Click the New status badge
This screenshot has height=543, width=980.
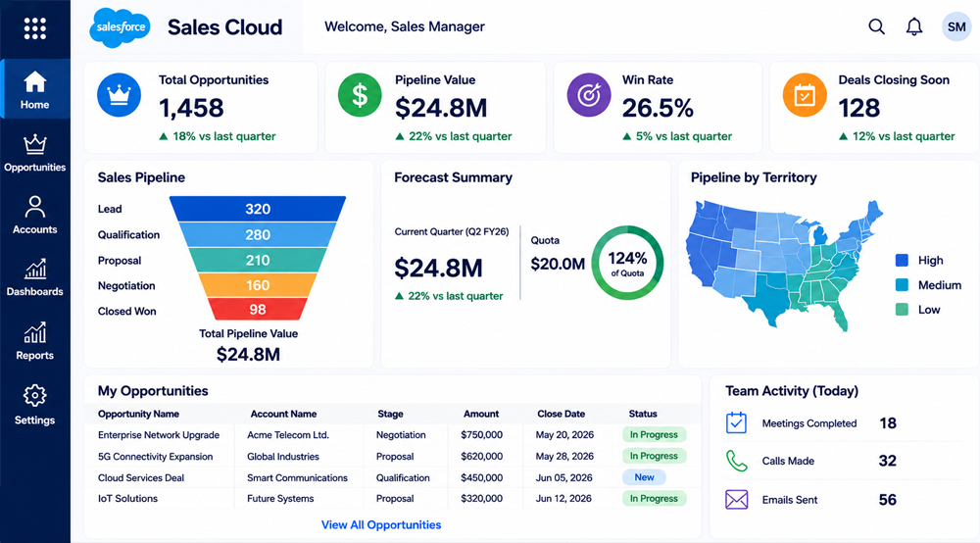tap(644, 477)
